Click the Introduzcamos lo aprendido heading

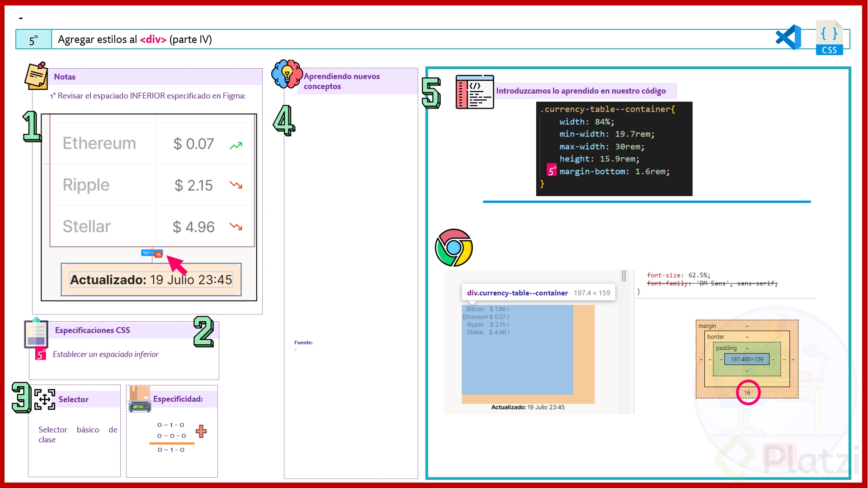point(581,91)
